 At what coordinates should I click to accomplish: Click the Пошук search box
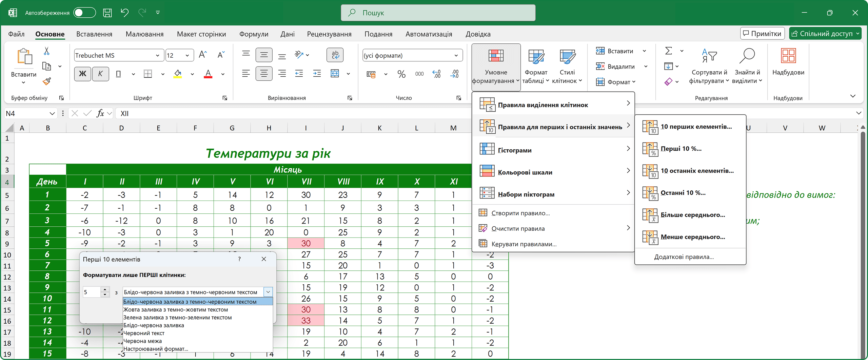tap(438, 13)
